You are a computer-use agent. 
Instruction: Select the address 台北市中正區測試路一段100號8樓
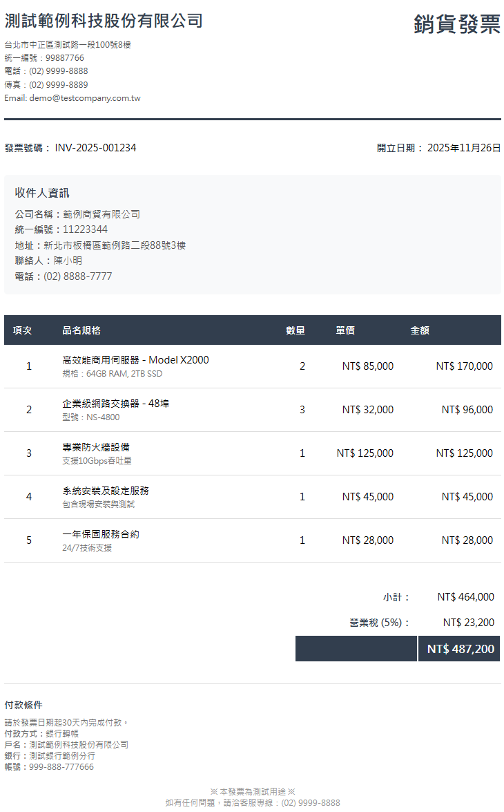[x=68, y=44]
